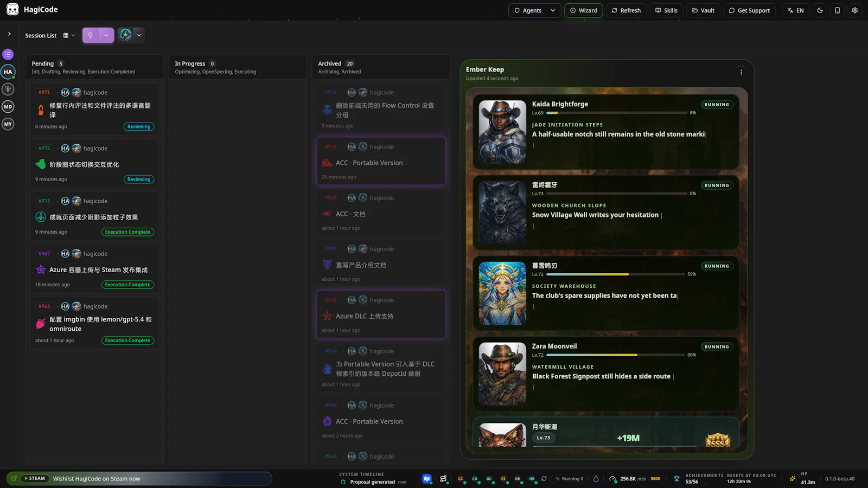Select the light bulb icon in Session List header

pyautogui.click(x=90, y=35)
